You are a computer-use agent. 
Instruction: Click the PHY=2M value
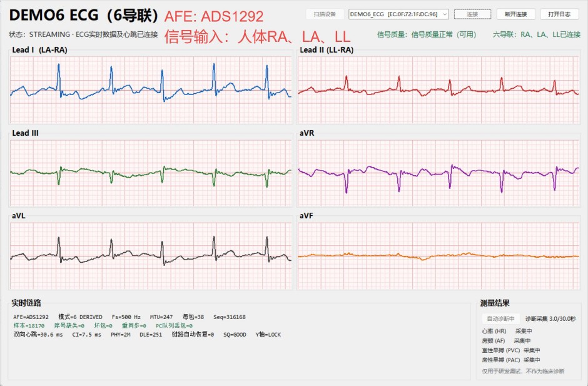120,335
